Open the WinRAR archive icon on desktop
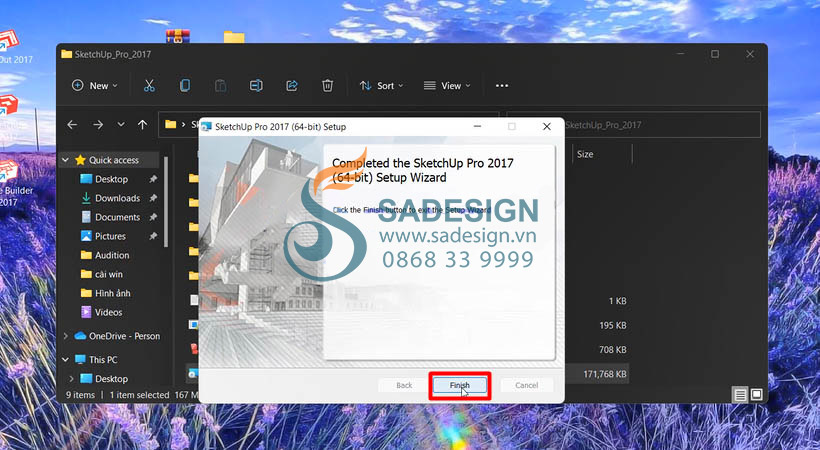 point(178,36)
